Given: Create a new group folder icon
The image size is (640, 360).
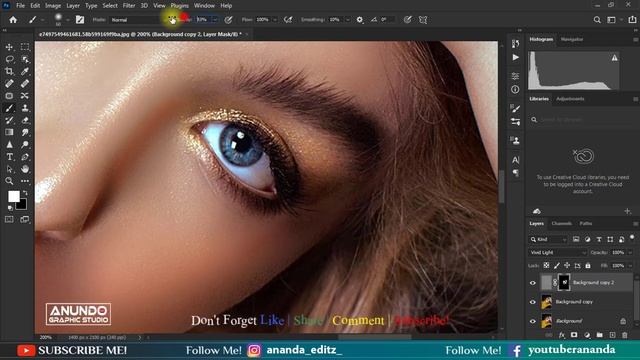Looking at the screenshot, I should (x=599, y=335).
